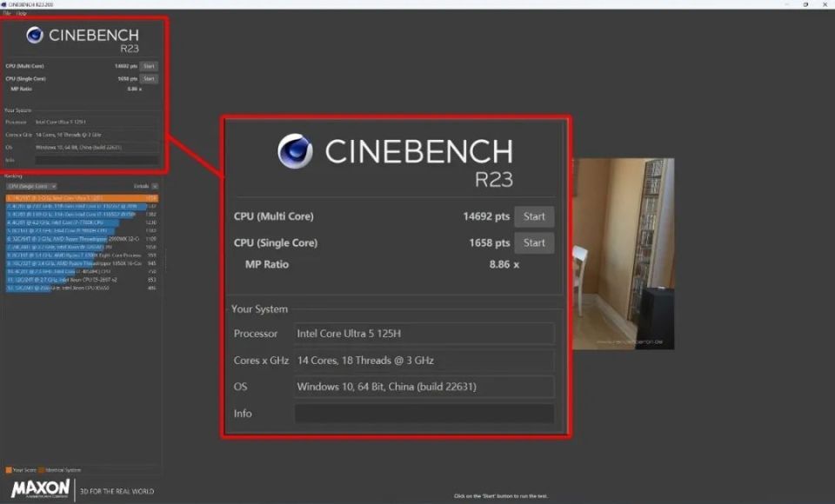Click status text "Click on the 'Start' button"

tap(501, 496)
